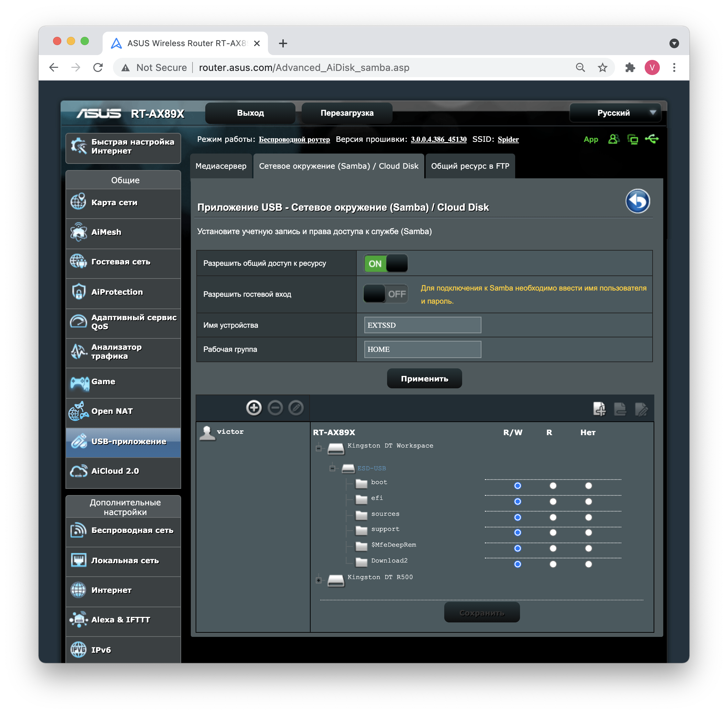This screenshot has width=728, height=714.
Task: Click the delete folder icon
Action: (620, 409)
